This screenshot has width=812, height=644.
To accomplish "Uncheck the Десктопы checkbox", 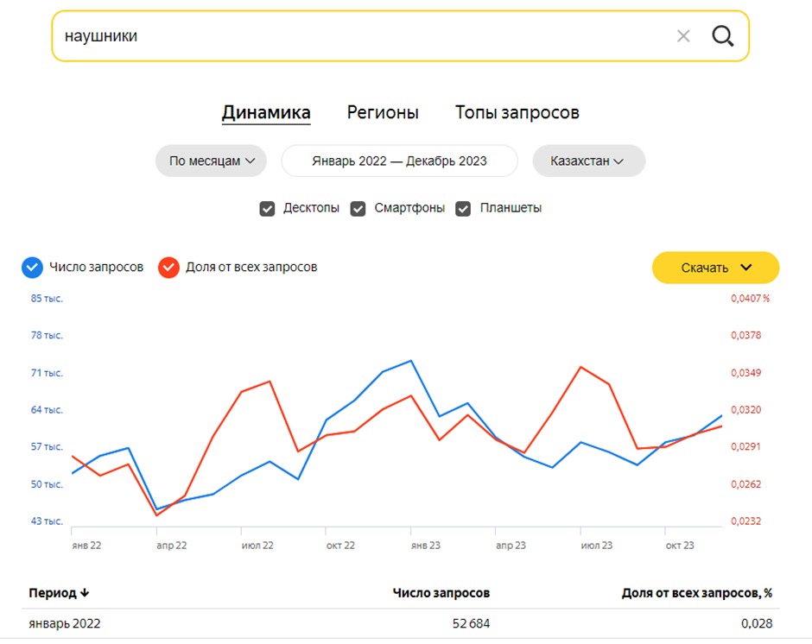I will (267, 209).
